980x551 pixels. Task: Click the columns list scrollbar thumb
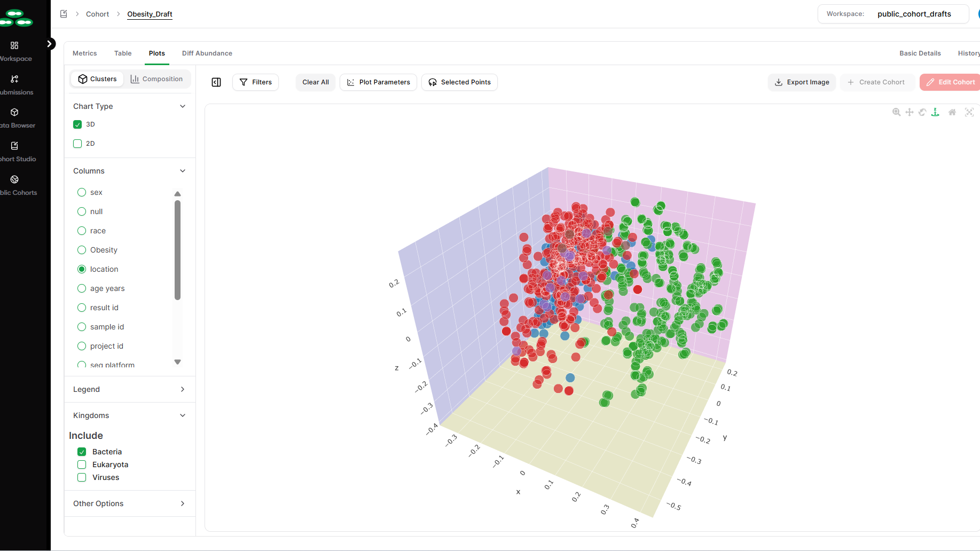click(x=178, y=250)
